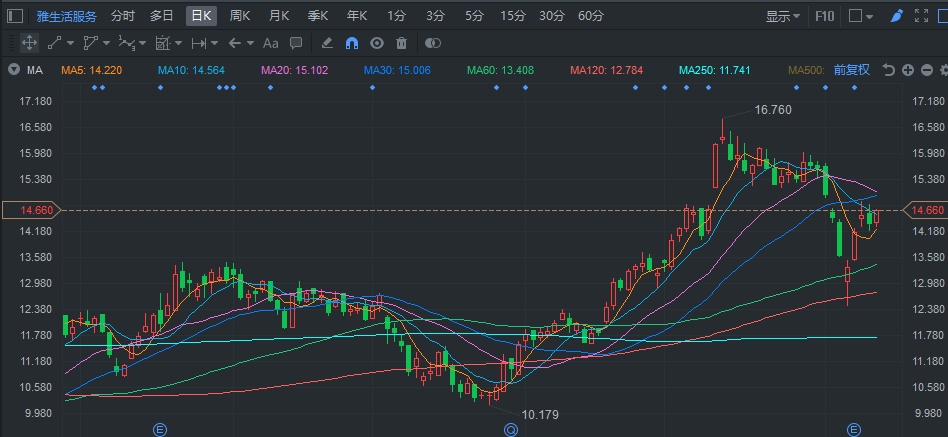Click the MA10: 14.564 label
948x437 pixels.
point(191,70)
